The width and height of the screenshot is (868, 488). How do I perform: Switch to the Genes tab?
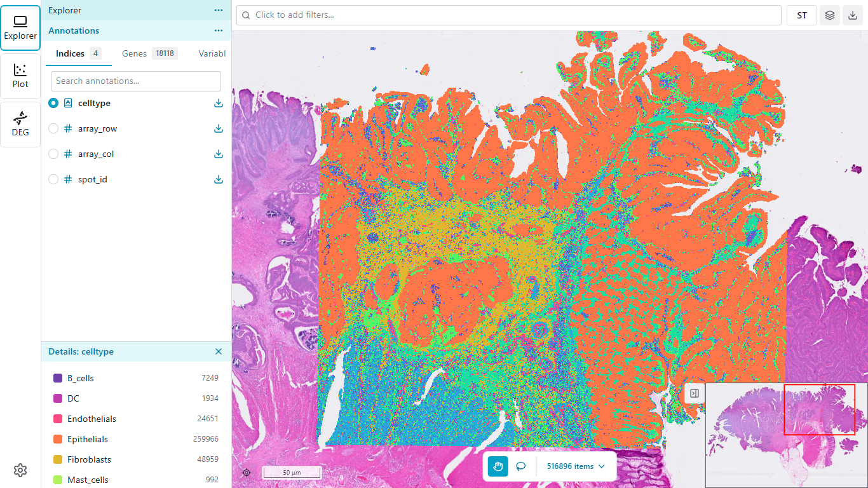(149, 53)
